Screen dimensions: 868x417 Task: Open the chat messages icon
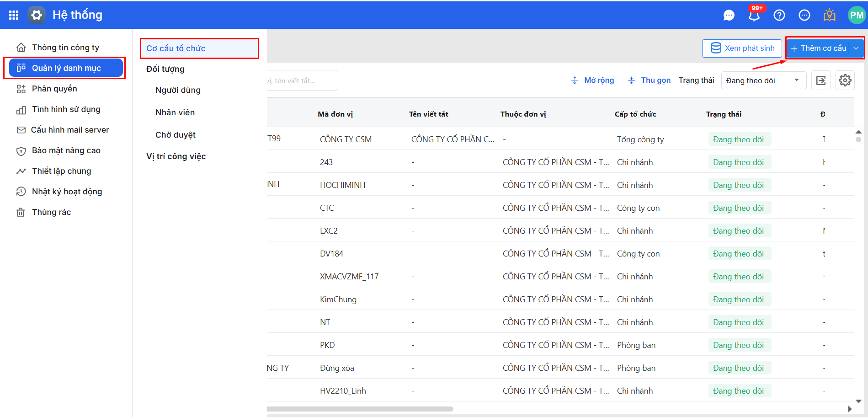click(x=729, y=16)
